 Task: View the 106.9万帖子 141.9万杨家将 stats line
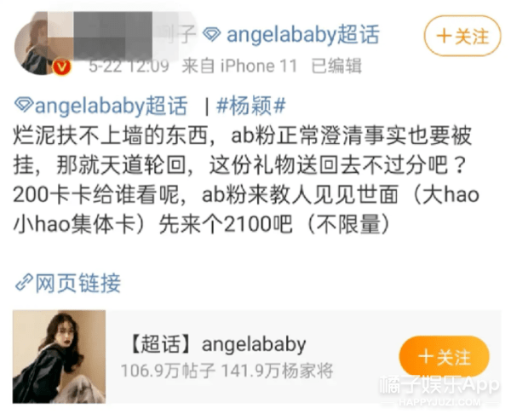click(x=227, y=371)
